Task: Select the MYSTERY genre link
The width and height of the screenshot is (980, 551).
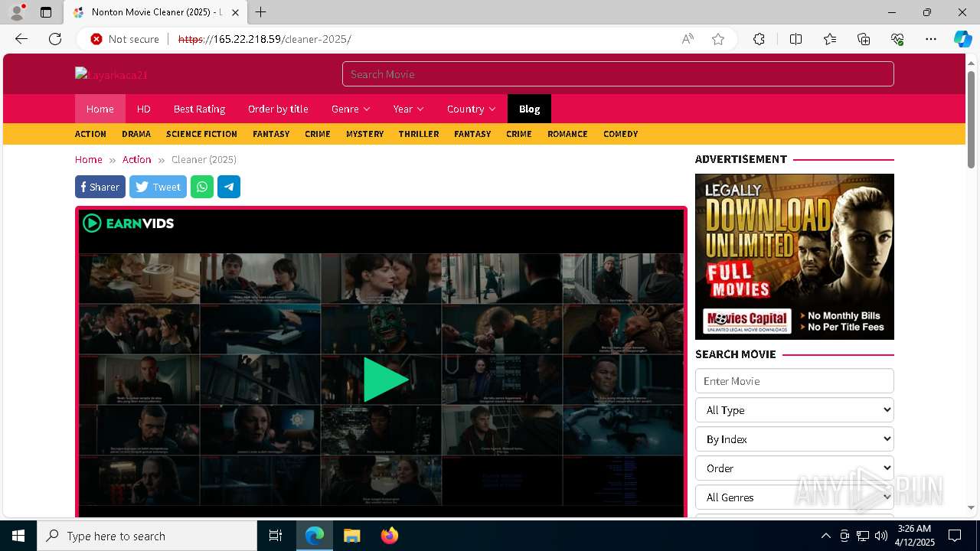Action: pos(364,134)
